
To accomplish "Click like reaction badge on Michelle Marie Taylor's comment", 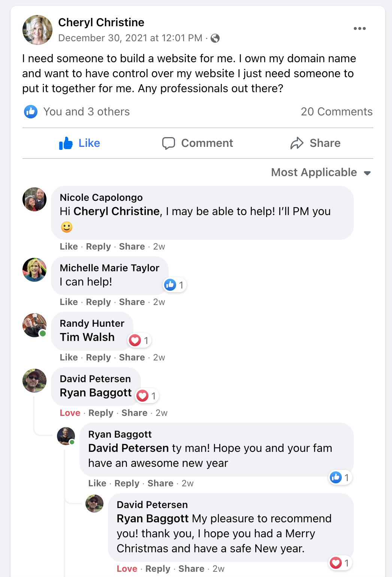I will (x=170, y=285).
